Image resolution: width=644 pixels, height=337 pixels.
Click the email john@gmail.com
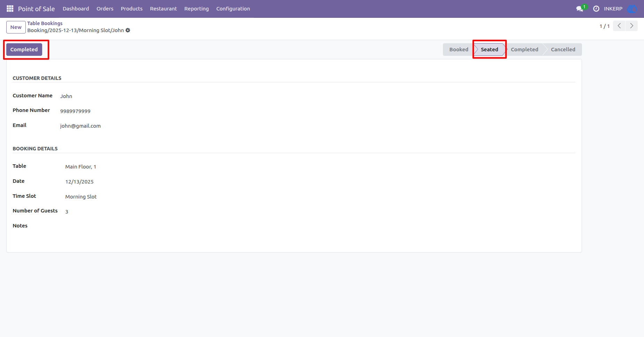[80, 126]
